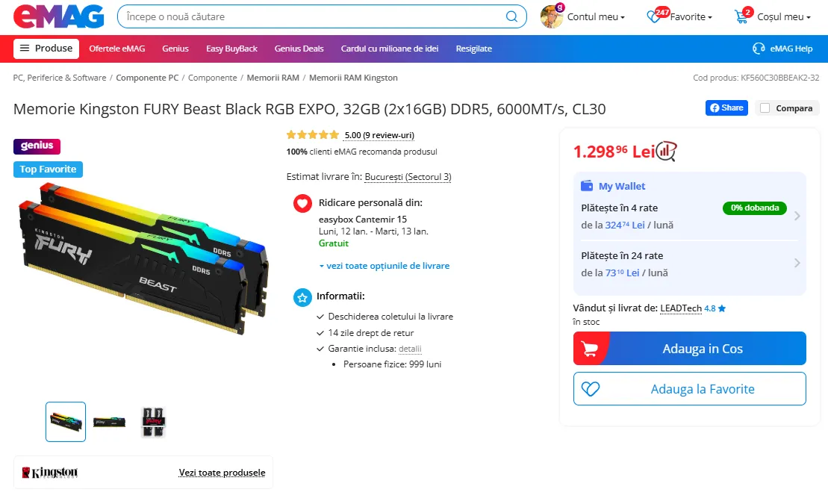Click the eMAG logo
828x504 pixels.
59,16
